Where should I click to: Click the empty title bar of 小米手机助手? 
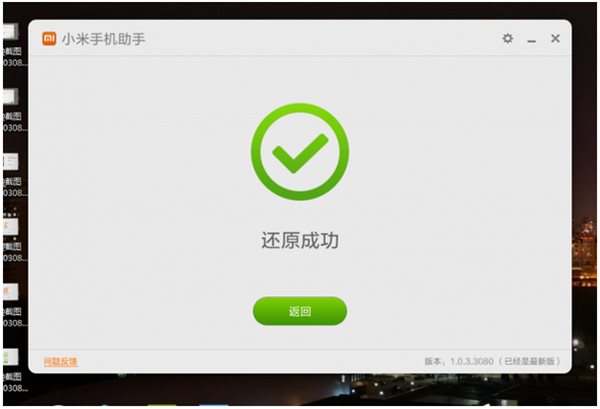[321, 38]
